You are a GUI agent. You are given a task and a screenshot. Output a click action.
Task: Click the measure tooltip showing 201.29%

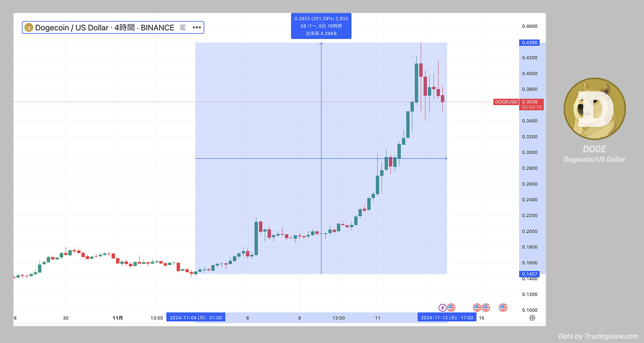pos(321,26)
